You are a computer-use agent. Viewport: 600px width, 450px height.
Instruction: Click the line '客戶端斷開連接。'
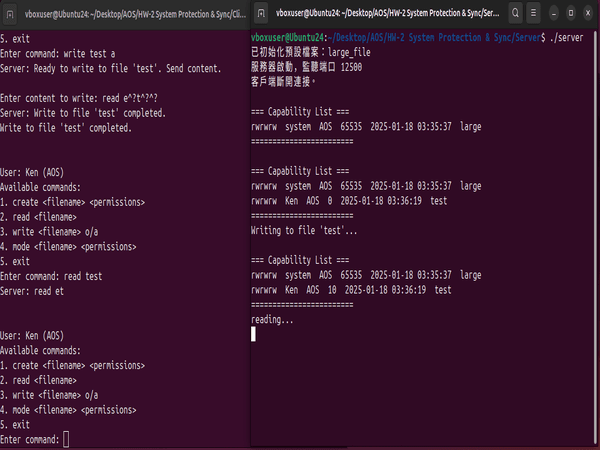click(283, 82)
